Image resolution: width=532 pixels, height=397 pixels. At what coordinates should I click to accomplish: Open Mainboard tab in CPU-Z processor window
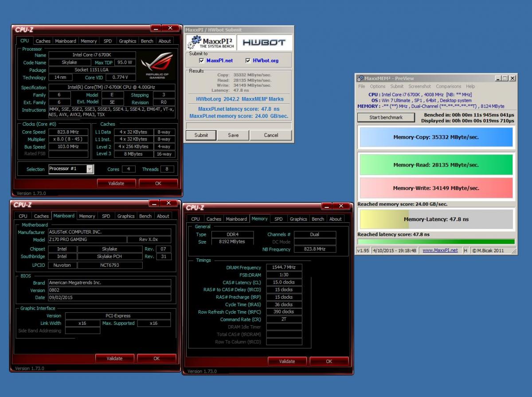click(66, 41)
